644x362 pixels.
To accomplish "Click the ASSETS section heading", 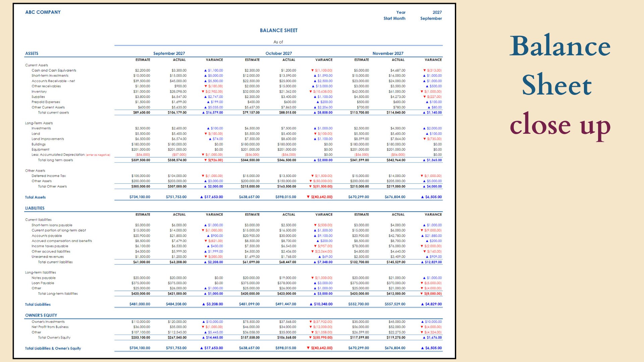I will coord(32,53).
